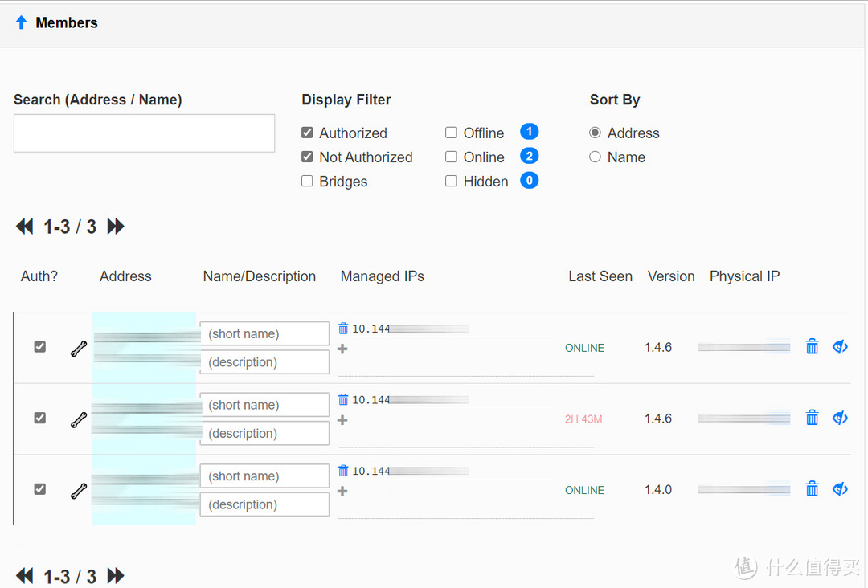Enable the Hidden display filter

(451, 180)
